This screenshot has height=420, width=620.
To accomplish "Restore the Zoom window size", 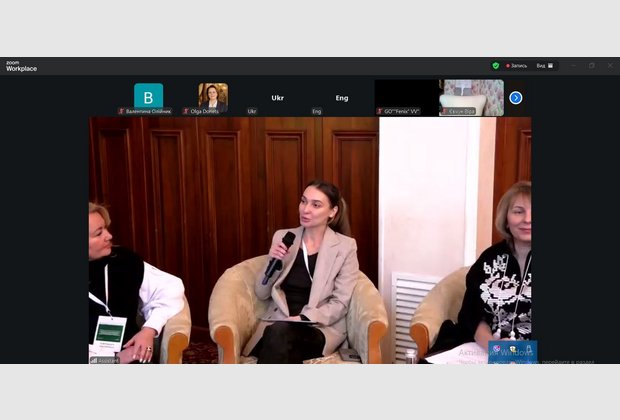I will pyautogui.click(x=592, y=66).
